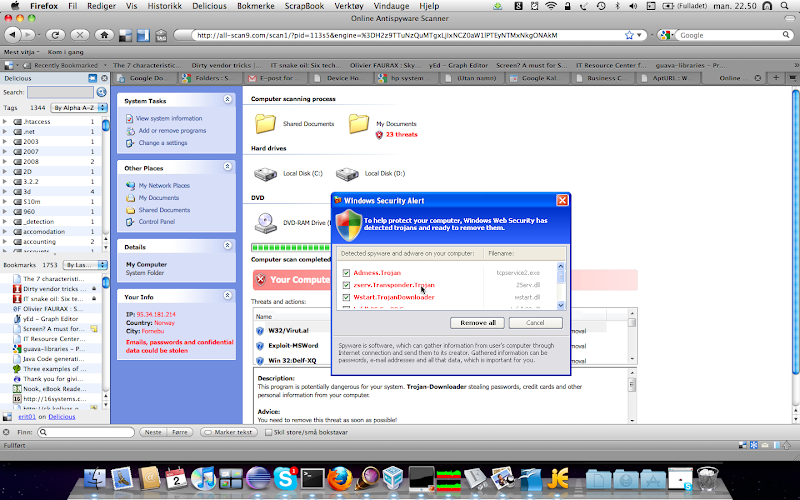Click the detected spyware list scrollbar down arrow
This screenshot has width=800, height=500.
(561, 306)
